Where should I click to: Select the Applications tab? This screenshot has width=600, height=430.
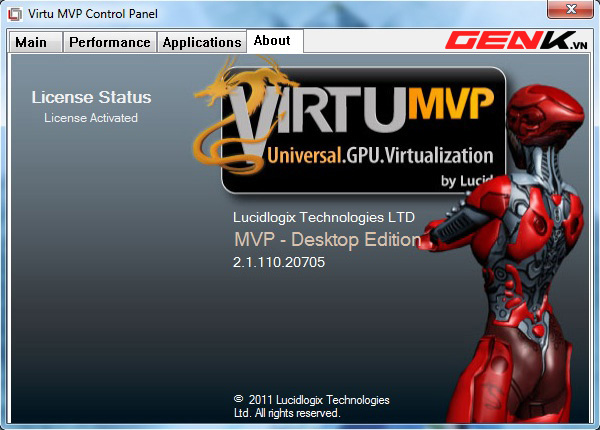(202, 42)
